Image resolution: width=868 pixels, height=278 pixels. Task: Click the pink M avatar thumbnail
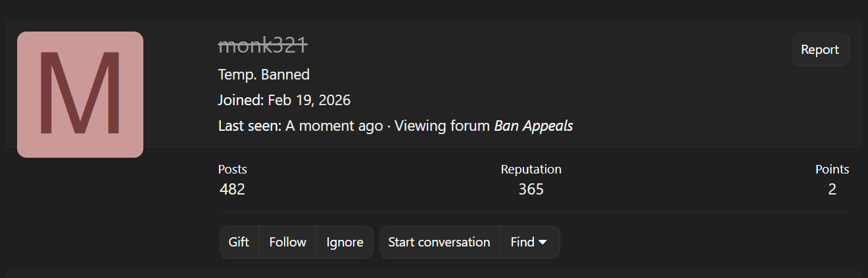tap(80, 95)
